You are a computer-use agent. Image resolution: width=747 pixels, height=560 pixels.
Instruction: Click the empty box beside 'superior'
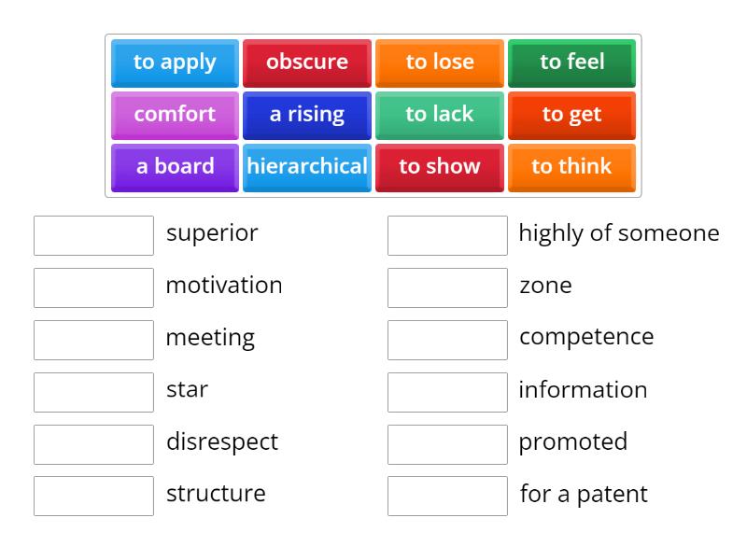(x=93, y=235)
